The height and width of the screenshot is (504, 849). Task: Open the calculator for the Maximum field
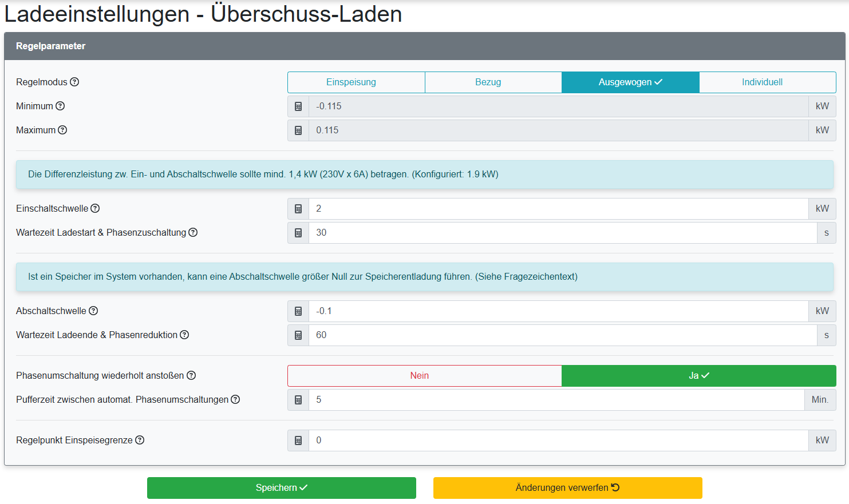[298, 130]
